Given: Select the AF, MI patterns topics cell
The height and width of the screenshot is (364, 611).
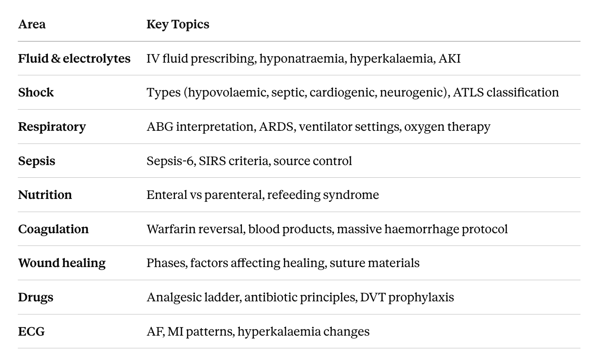Looking at the screenshot, I should (x=258, y=331).
